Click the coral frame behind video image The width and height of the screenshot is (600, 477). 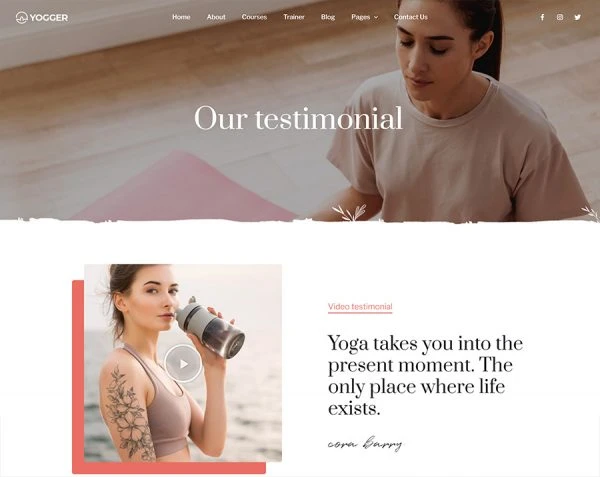78,377
